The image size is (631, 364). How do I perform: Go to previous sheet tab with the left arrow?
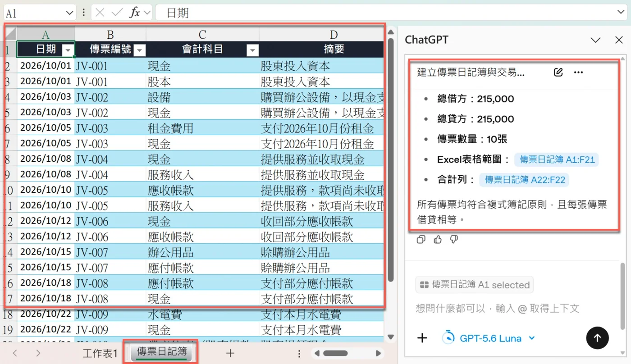pos(15,353)
